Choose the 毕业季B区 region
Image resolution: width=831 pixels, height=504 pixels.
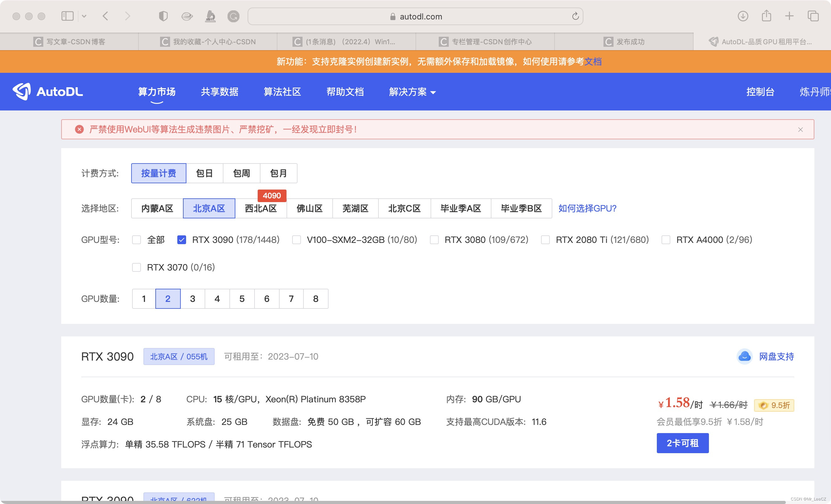click(521, 208)
